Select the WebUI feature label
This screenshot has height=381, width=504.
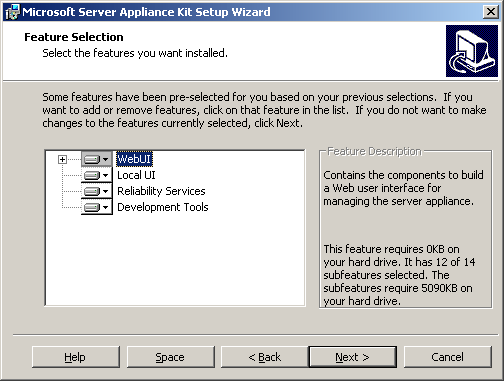[x=134, y=159]
